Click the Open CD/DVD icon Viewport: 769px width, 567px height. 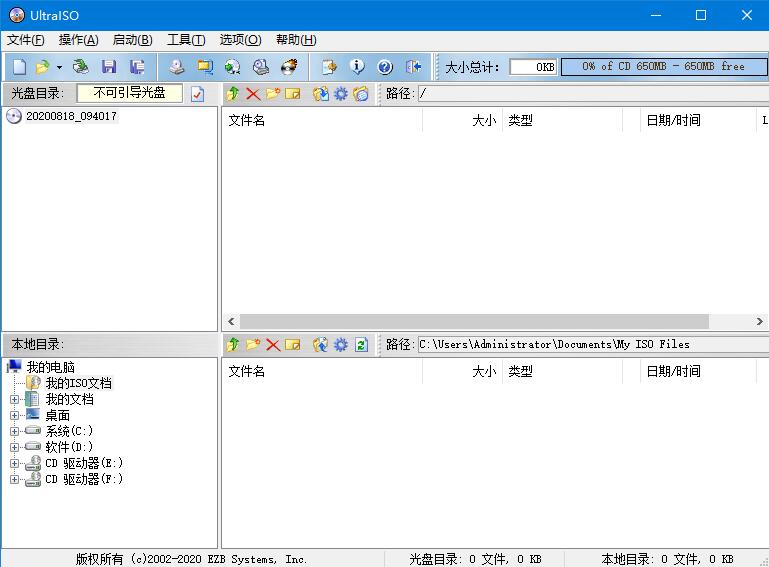point(81,67)
